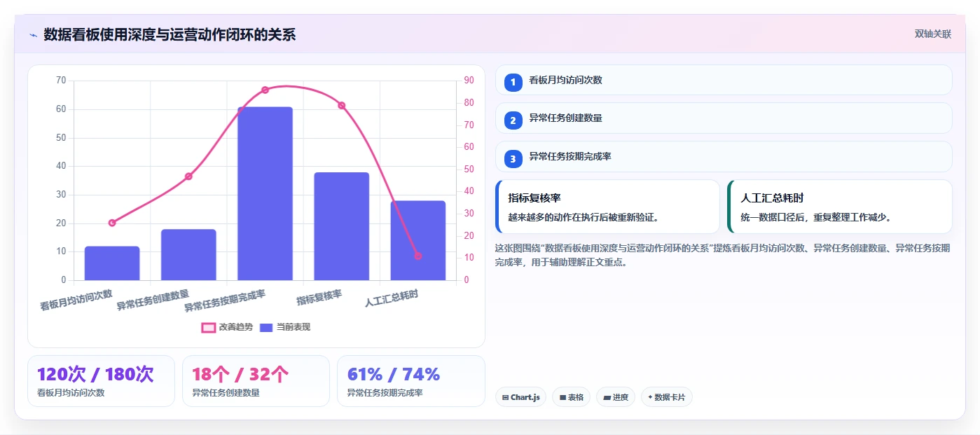Click the number 2 badge

click(513, 120)
